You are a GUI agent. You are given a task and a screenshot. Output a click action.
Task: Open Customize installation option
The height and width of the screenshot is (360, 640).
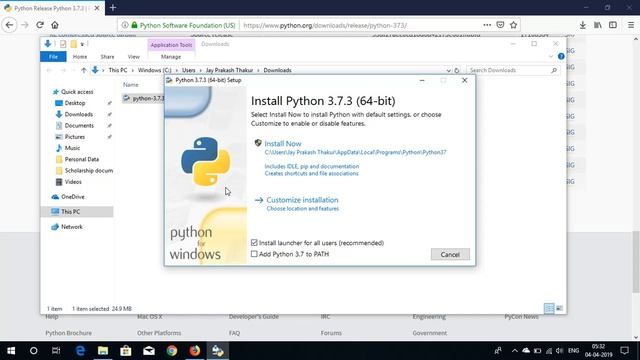pyautogui.click(x=302, y=200)
